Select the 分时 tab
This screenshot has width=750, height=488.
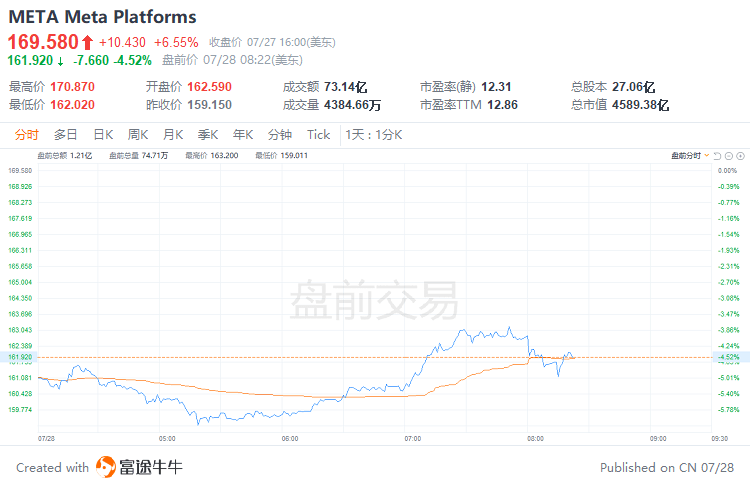tap(26, 135)
